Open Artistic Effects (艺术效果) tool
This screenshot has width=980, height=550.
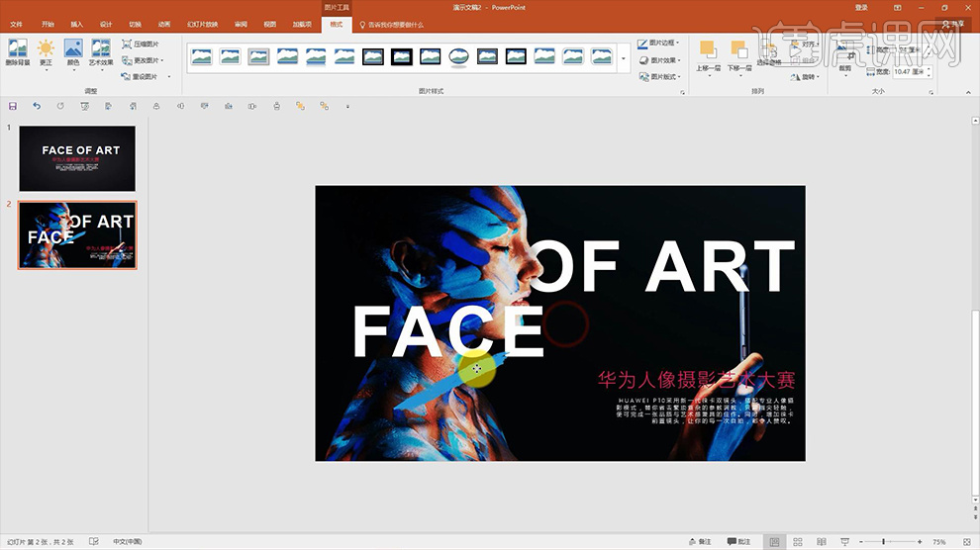(101, 52)
